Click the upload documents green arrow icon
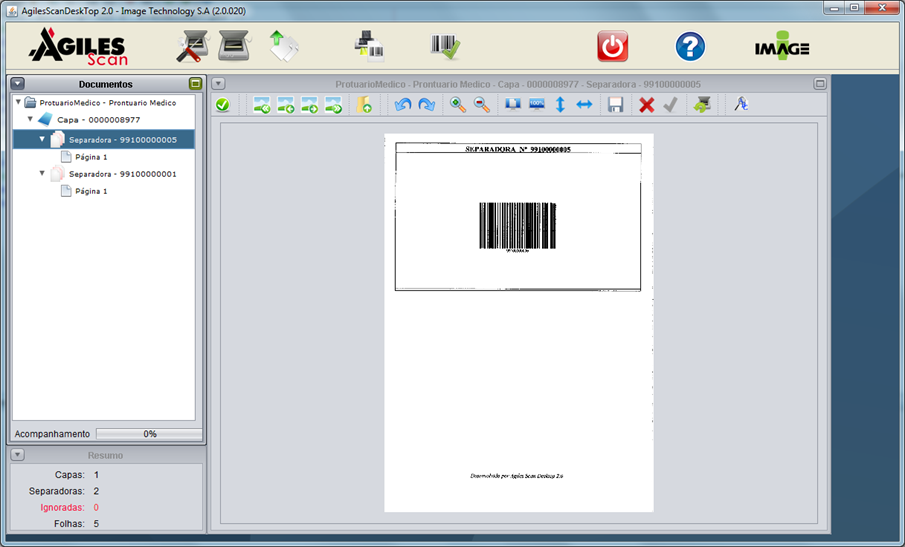 283,46
